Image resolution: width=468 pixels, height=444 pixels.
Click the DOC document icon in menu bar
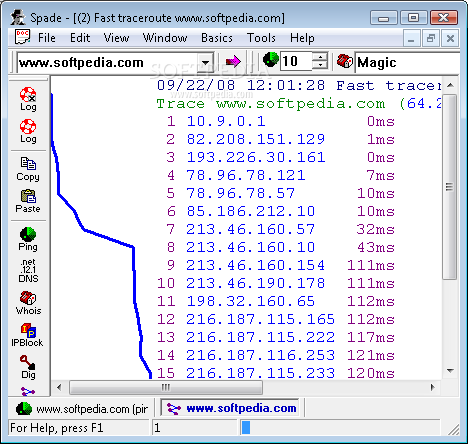22,37
